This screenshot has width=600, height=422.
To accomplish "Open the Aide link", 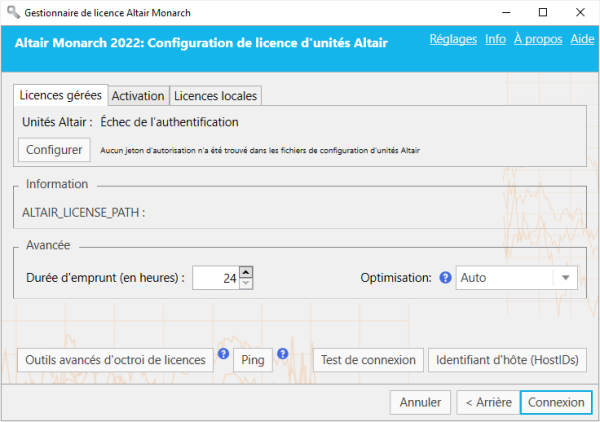I will click(582, 39).
